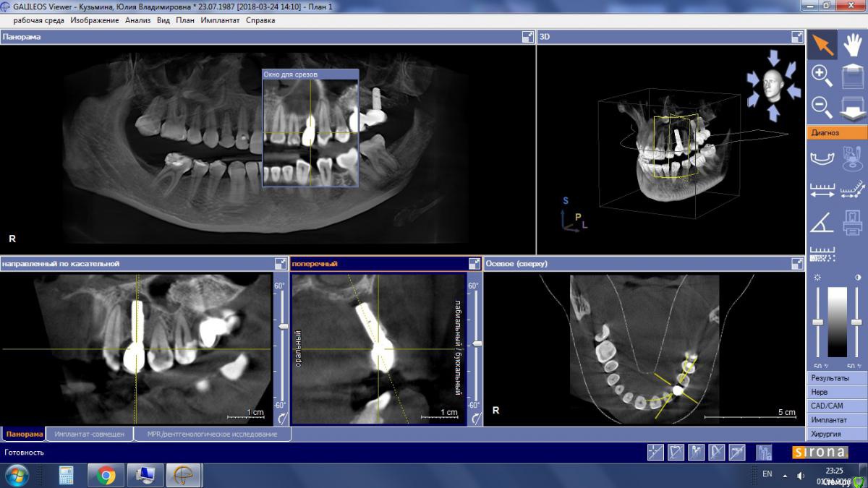Select the distance measurement ruler tool
The image size is (868, 488).
coord(822,191)
